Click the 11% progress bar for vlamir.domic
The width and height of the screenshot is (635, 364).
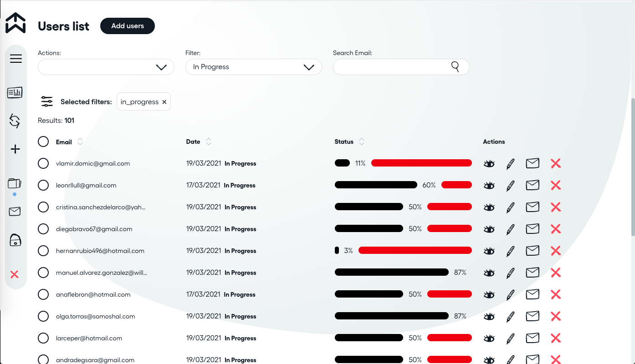[403, 163]
